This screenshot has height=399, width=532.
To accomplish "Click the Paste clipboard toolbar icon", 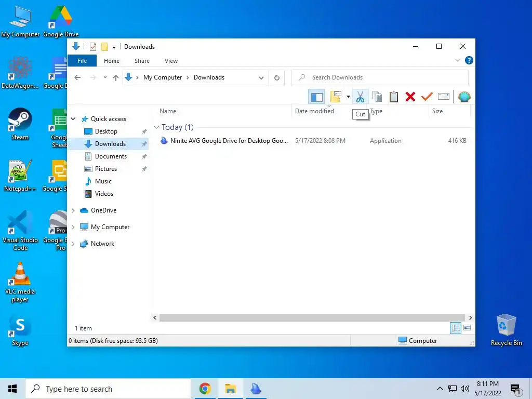I will pos(394,97).
